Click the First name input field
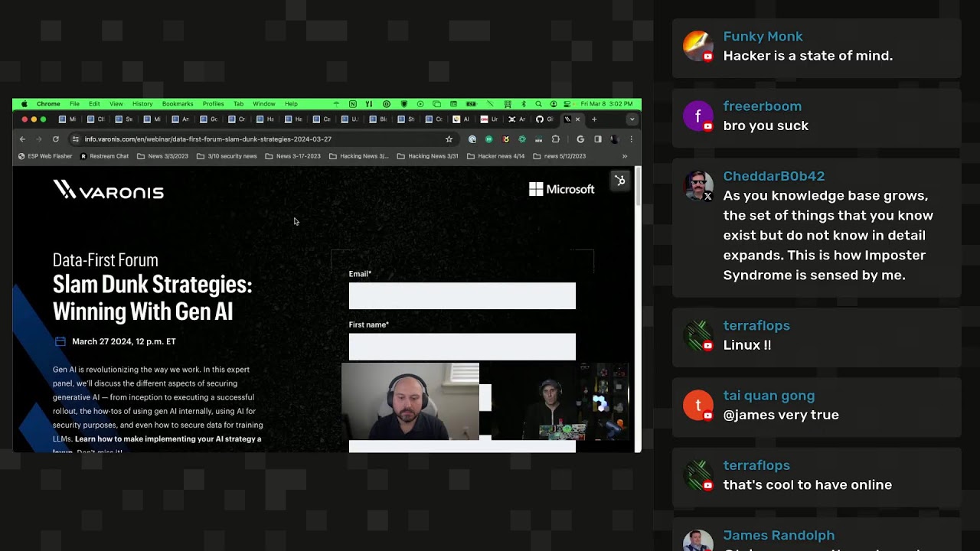The height and width of the screenshot is (551, 980). (462, 347)
